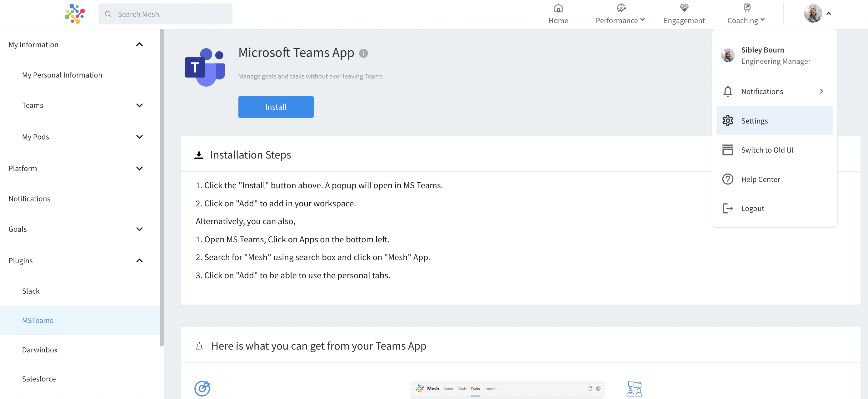868x399 pixels.
Task: Click the sidebar vertical scrollbar
Action: point(162,188)
